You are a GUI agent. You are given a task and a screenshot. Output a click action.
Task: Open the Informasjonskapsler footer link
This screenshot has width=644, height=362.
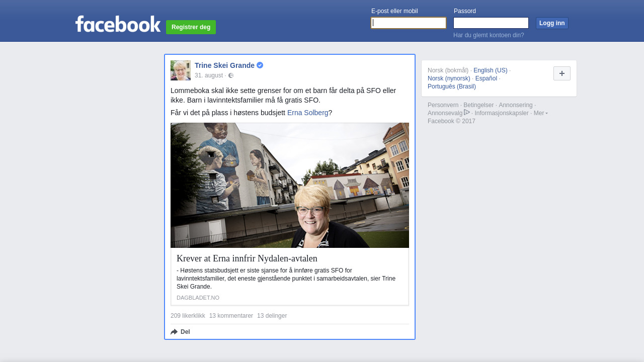(502, 113)
